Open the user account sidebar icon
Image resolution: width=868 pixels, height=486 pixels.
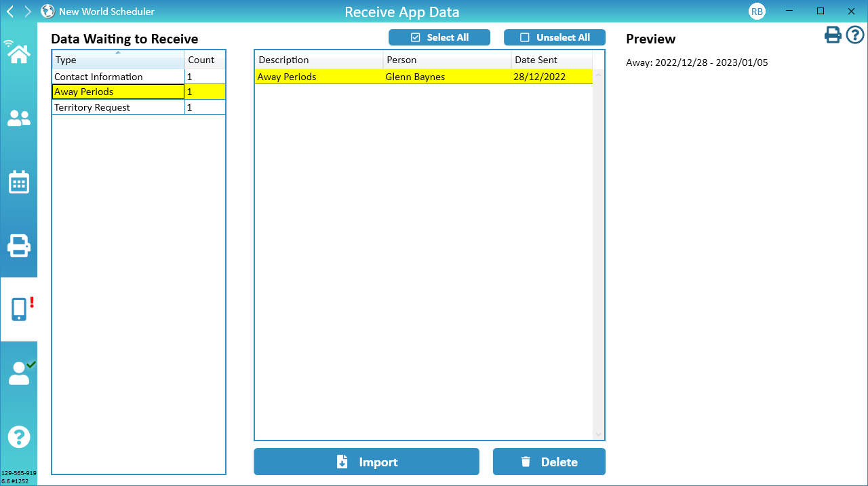coord(19,373)
